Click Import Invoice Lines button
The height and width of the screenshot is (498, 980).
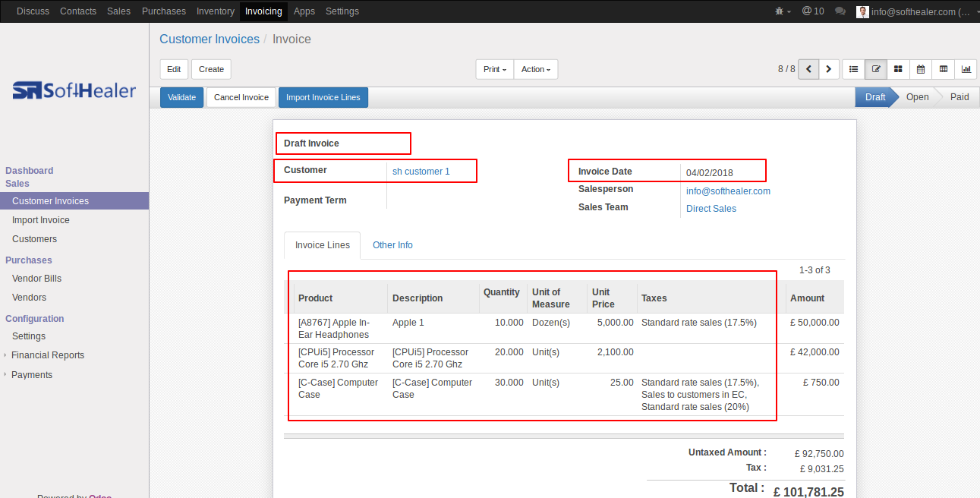323,97
